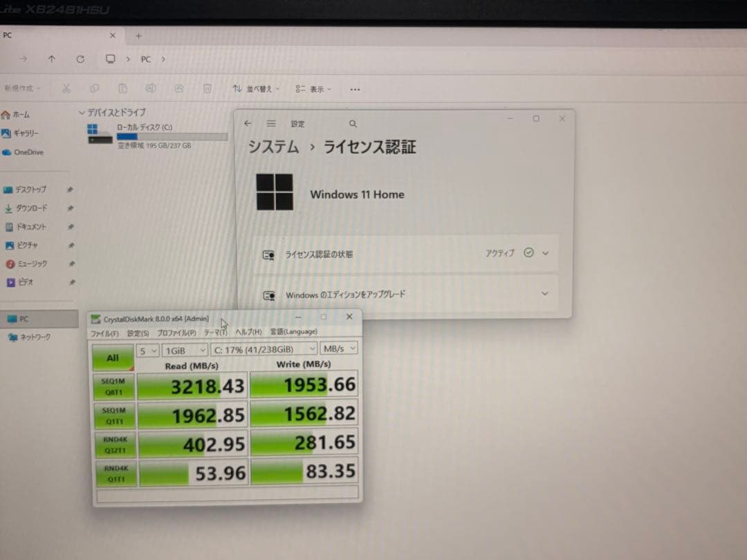Run the SEQ1M Q8T1 benchmark test
The width and height of the screenshot is (747, 560).
point(114,385)
